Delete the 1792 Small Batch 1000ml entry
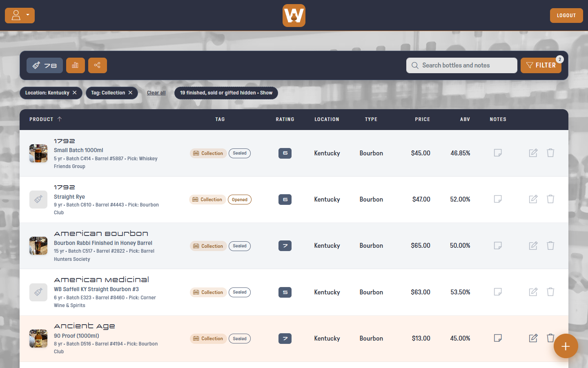Screen dimensions: 588x368 tap(550, 153)
